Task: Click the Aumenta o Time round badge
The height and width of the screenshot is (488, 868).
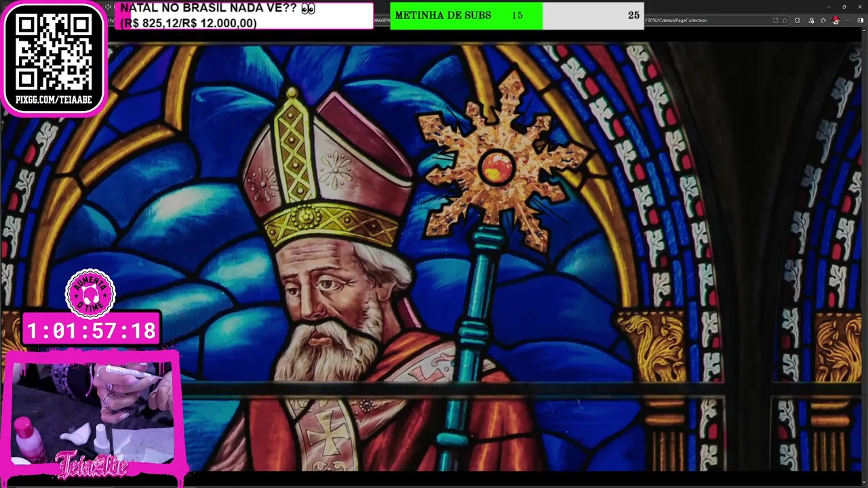Action: pos(90,294)
